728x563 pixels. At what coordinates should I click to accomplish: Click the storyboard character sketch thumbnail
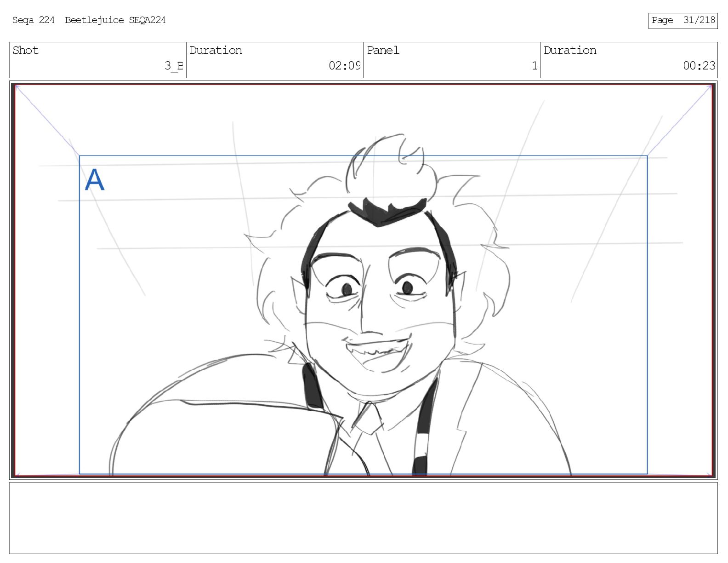[363, 280]
